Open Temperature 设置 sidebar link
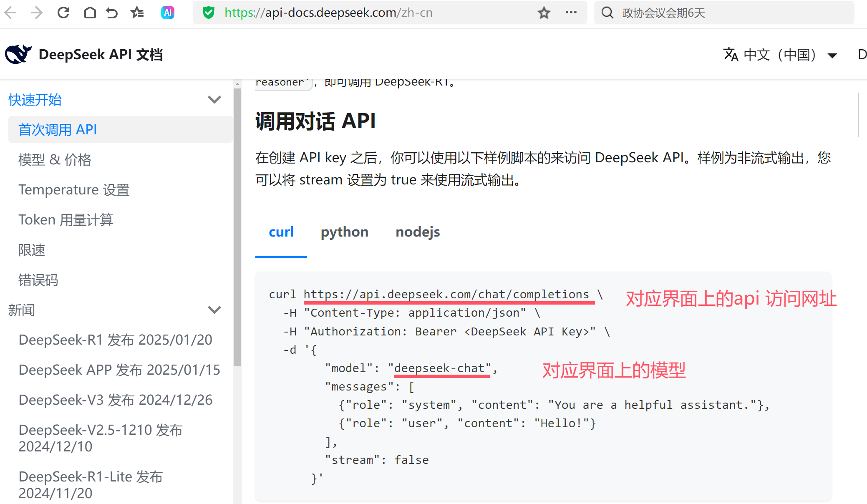Viewport: 867px width, 504px height. pyautogui.click(x=74, y=190)
